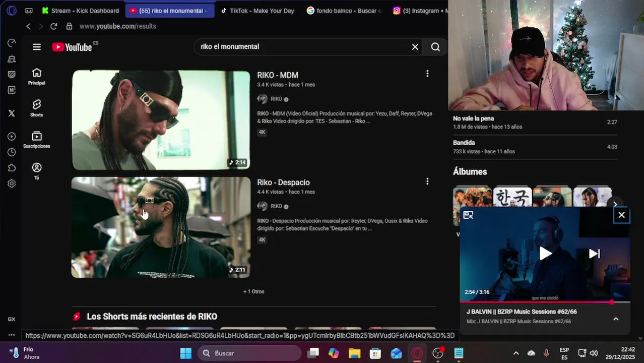Open volume control in system tray
The height and width of the screenshot is (363, 644).
coord(594,353)
